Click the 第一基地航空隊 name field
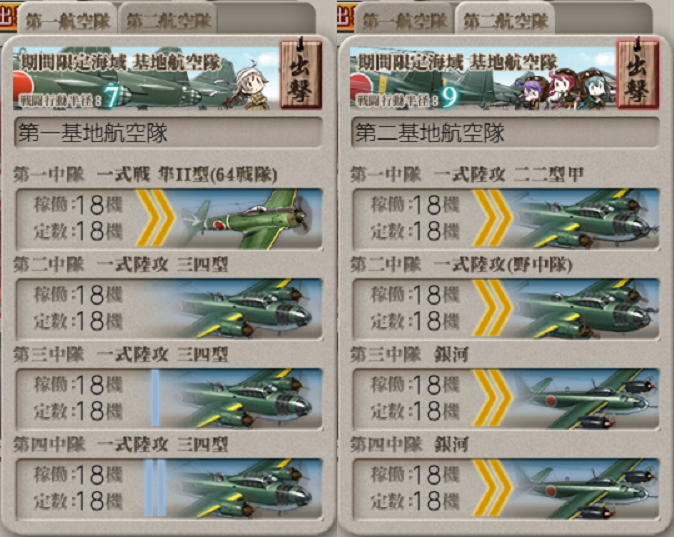 (168, 132)
